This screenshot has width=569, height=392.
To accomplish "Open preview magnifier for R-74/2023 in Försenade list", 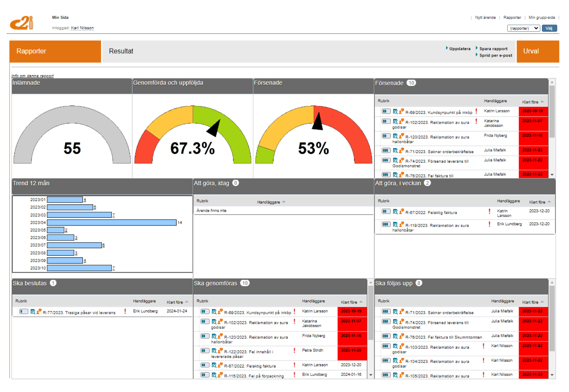I will tap(395, 160).
